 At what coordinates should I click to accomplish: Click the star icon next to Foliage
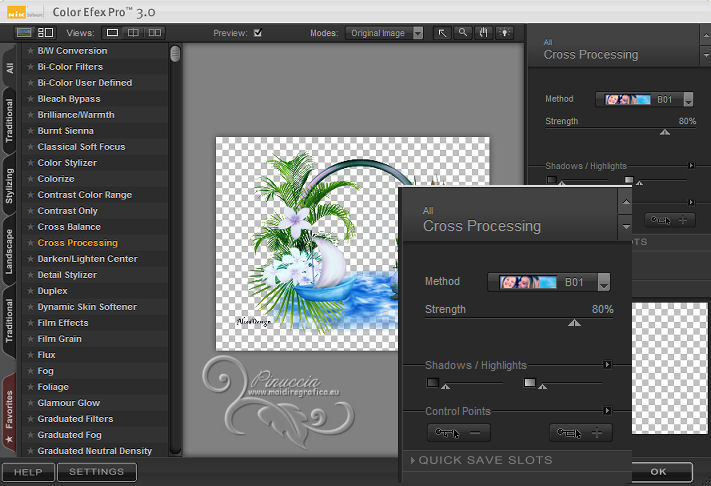pyautogui.click(x=30, y=387)
